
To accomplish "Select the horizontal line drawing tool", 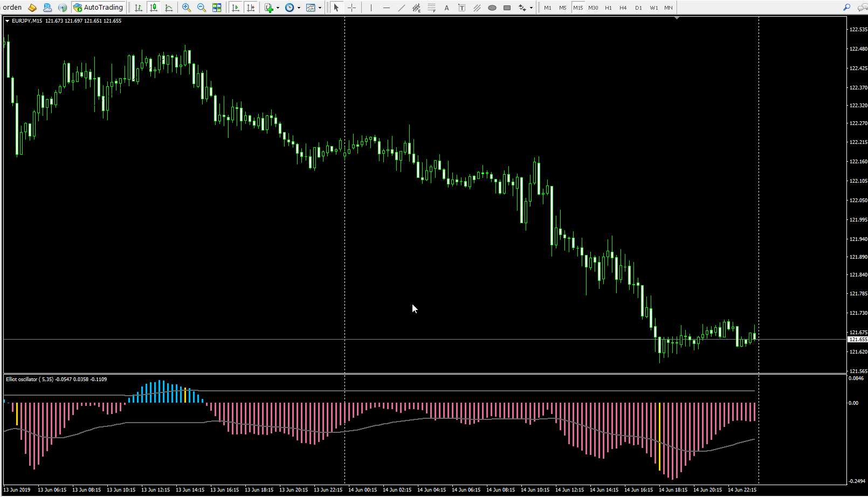I will 386,8.
